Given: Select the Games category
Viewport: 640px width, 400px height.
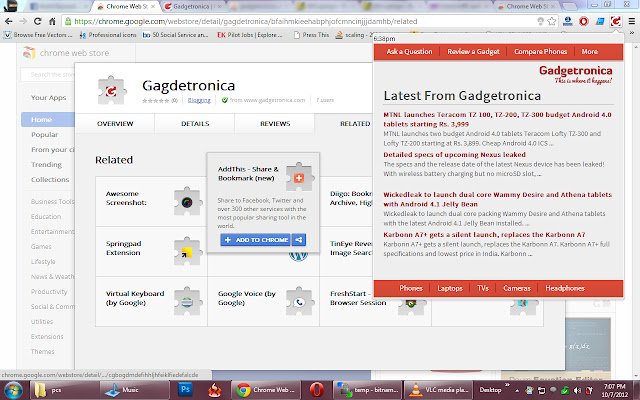Looking at the screenshot, I should tap(41, 247).
